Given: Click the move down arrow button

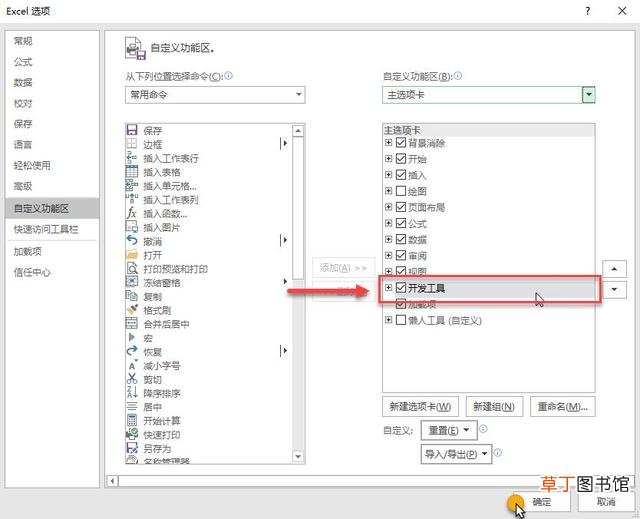Looking at the screenshot, I should (614, 289).
